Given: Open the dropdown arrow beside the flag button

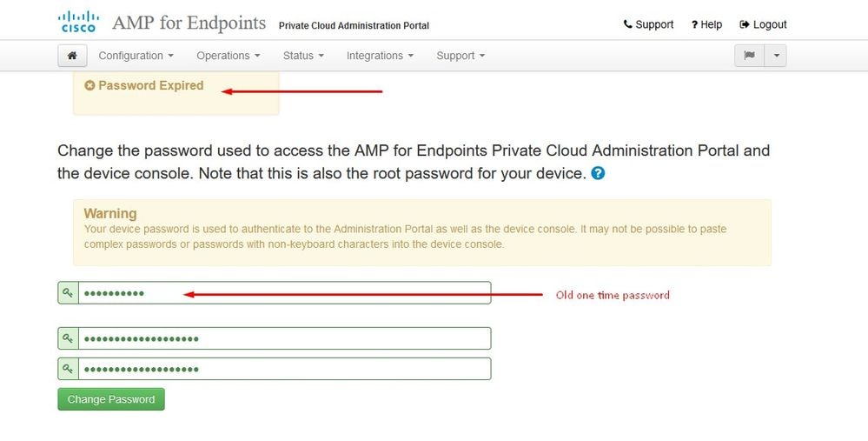Looking at the screenshot, I should pyautogui.click(x=776, y=56).
